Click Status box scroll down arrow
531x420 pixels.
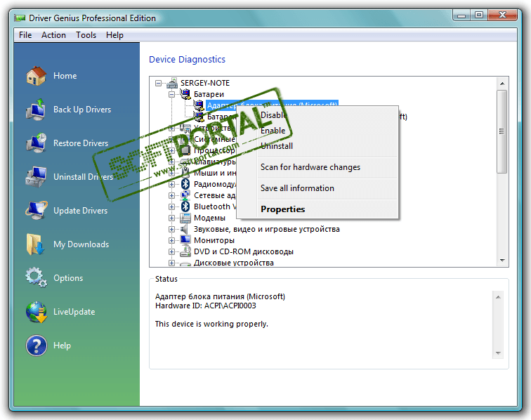point(498,353)
